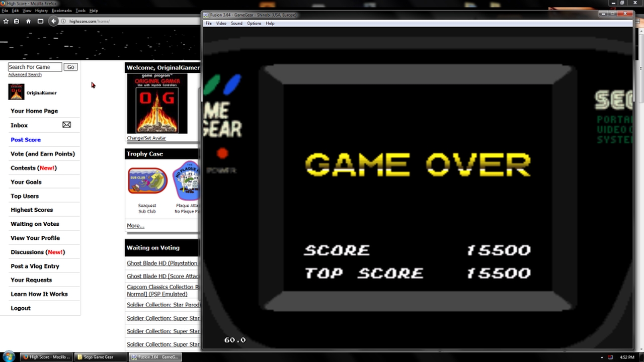Open the Fusion Sound menu

point(236,24)
